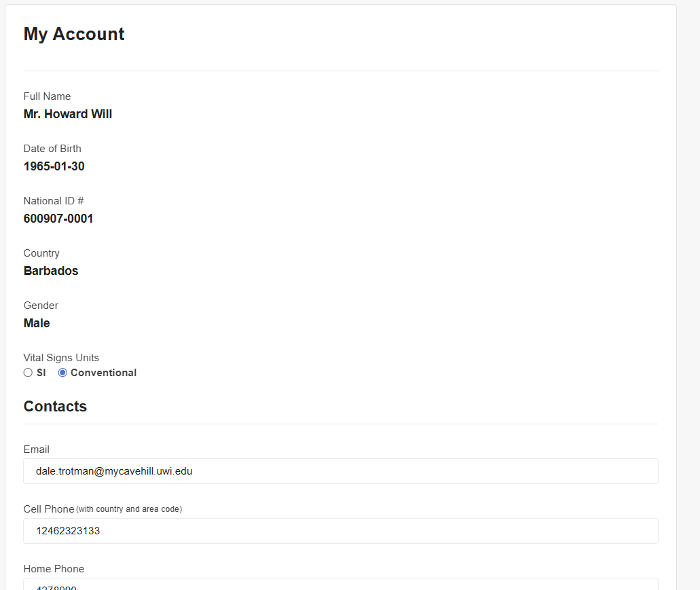Click the National ID # label
Screen dimensions: 700x590
(54, 201)
